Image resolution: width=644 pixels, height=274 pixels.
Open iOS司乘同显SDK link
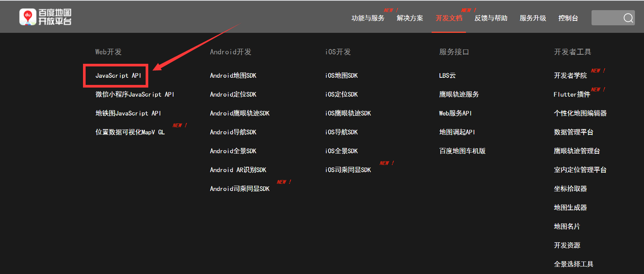(x=348, y=170)
